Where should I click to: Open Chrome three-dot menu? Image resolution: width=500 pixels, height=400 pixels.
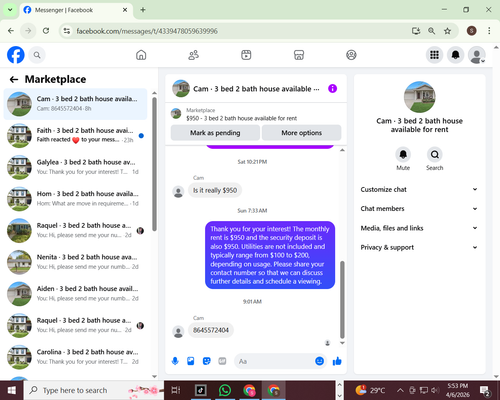[489, 31]
